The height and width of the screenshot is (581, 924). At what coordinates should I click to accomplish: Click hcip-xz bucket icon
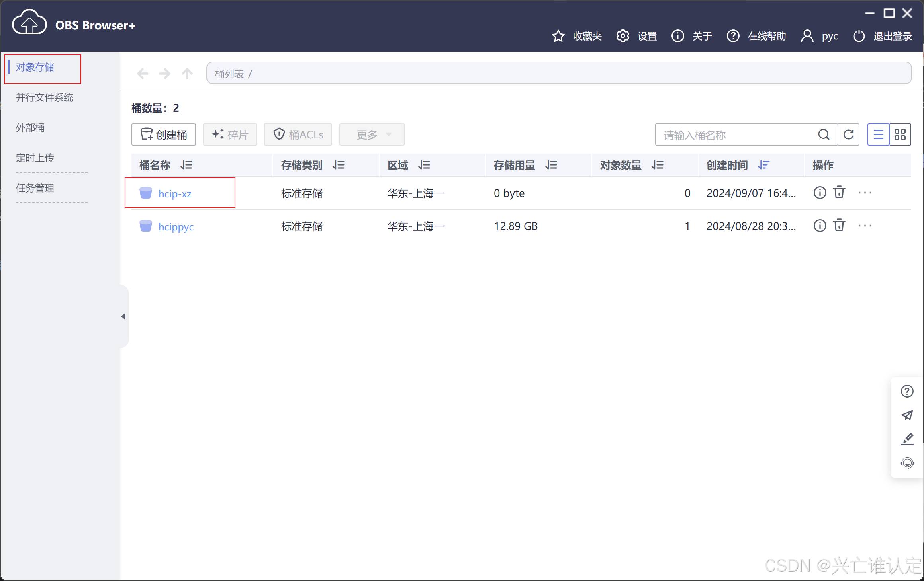click(x=146, y=193)
